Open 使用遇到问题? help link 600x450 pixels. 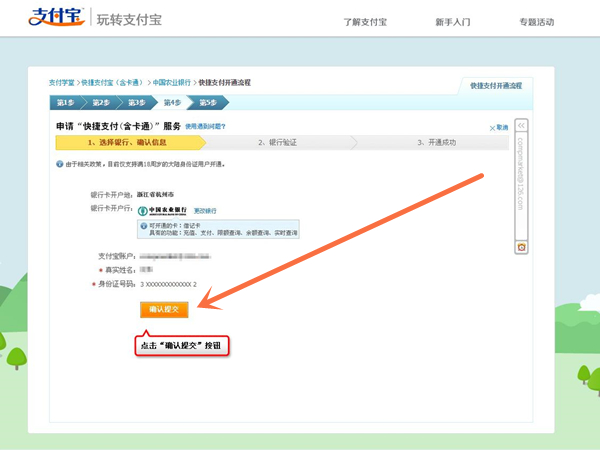(205, 127)
